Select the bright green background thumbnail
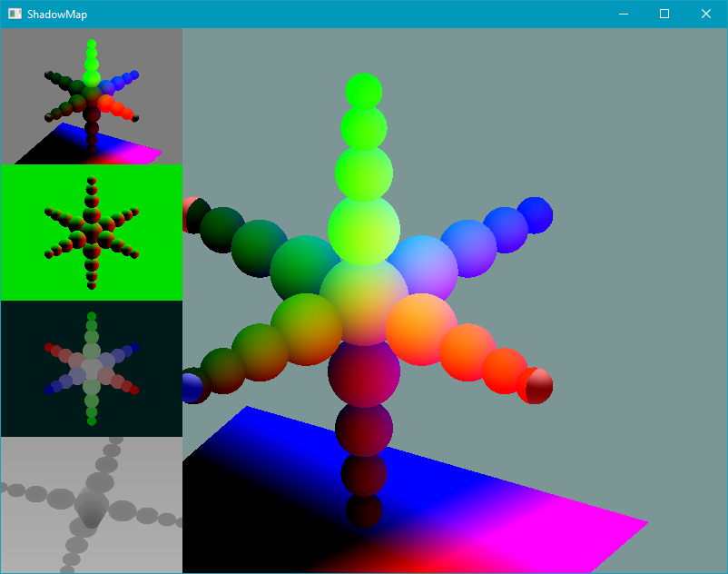The image size is (728, 574). click(91, 233)
